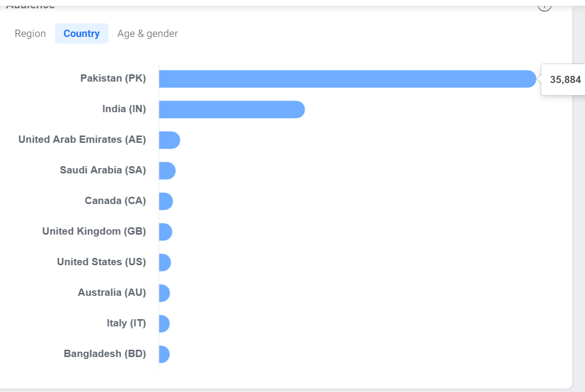
Task: Click the info icon beside Audience heading
Action: pyautogui.click(x=545, y=6)
